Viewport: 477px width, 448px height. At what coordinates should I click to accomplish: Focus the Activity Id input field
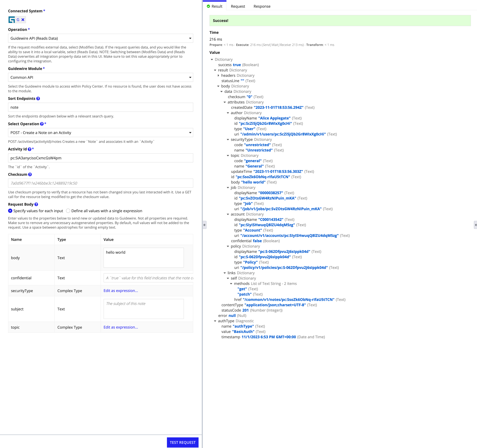click(x=100, y=158)
